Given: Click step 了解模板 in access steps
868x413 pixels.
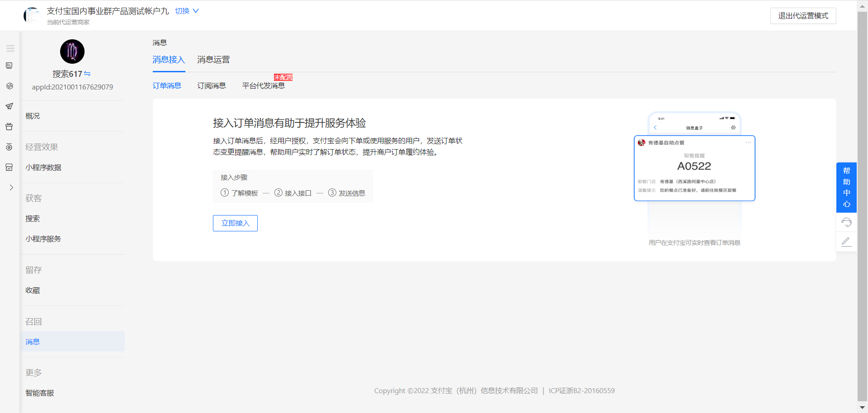Looking at the screenshot, I should coord(239,193).
